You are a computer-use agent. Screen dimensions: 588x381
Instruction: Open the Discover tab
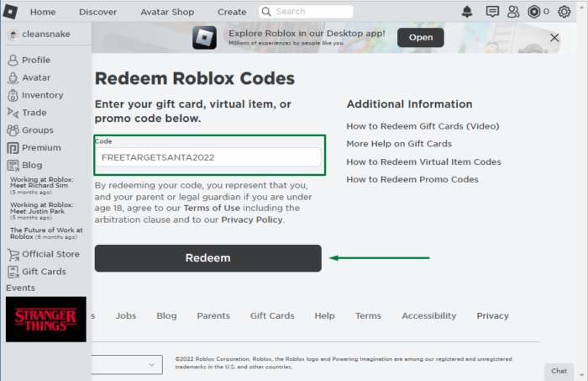pos(98,12)
